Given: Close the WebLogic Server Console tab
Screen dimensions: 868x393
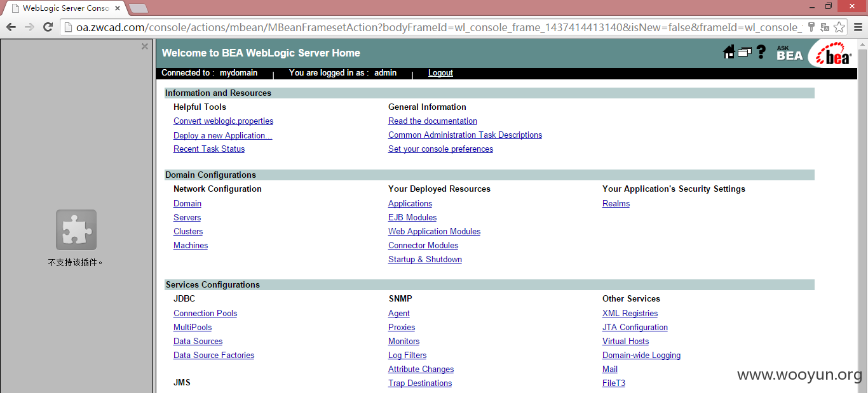Looking at the screenshot, I should [118, 8].
